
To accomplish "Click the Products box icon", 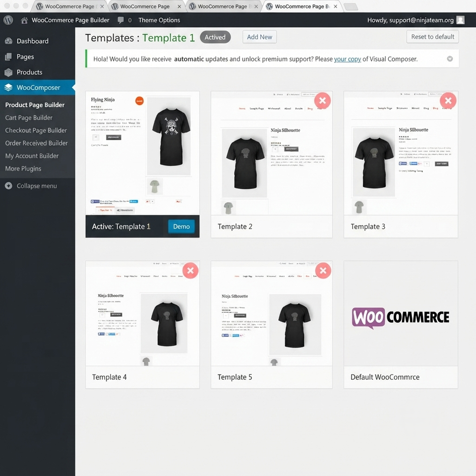I will 8,72.
